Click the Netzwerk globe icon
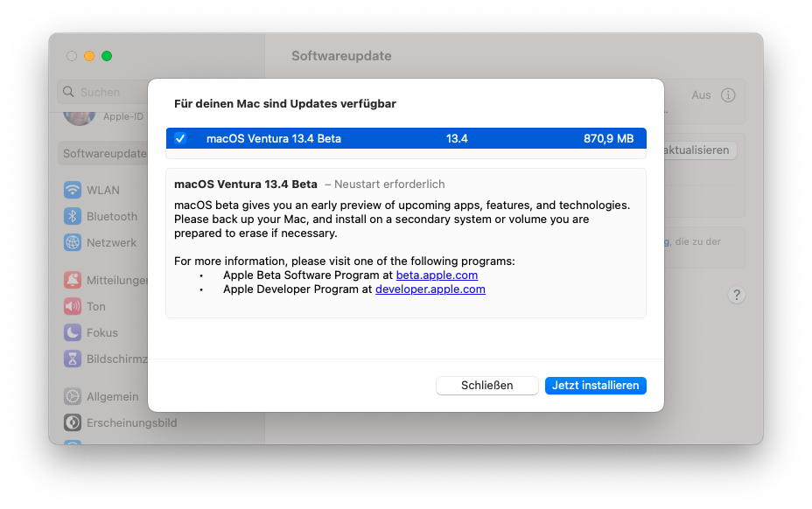Viewport: 812px width, 509px height. [72, 243]
